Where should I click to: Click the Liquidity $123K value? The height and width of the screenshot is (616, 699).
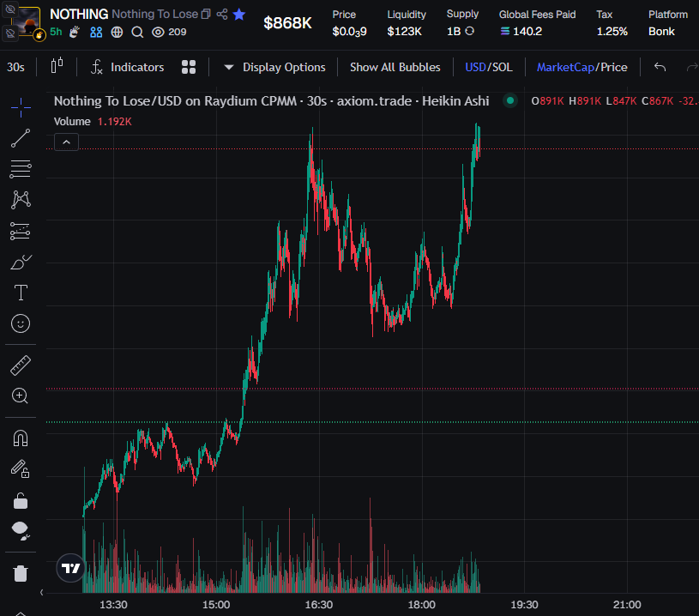[x=404, y=31]
